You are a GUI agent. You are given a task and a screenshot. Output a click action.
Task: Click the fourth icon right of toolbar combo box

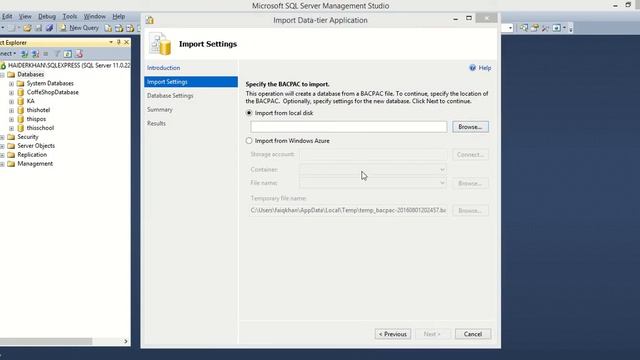[556, 28]
